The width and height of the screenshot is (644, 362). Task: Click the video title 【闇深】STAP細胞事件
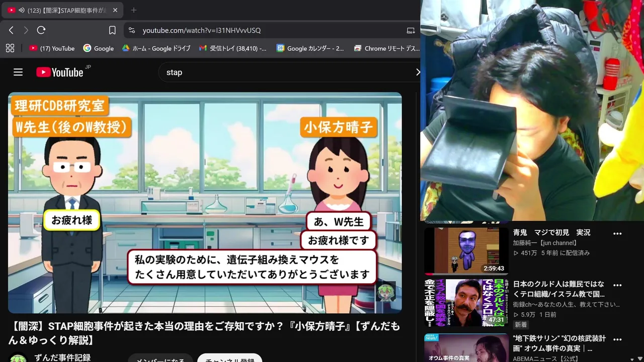pyautogui.click(x=204, y=333)
